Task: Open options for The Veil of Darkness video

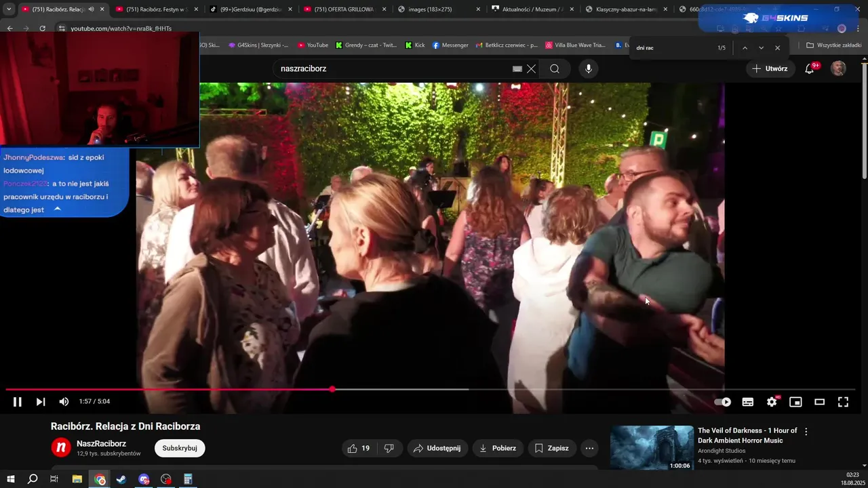Action: pyautogui.click(x=806, y=431)
